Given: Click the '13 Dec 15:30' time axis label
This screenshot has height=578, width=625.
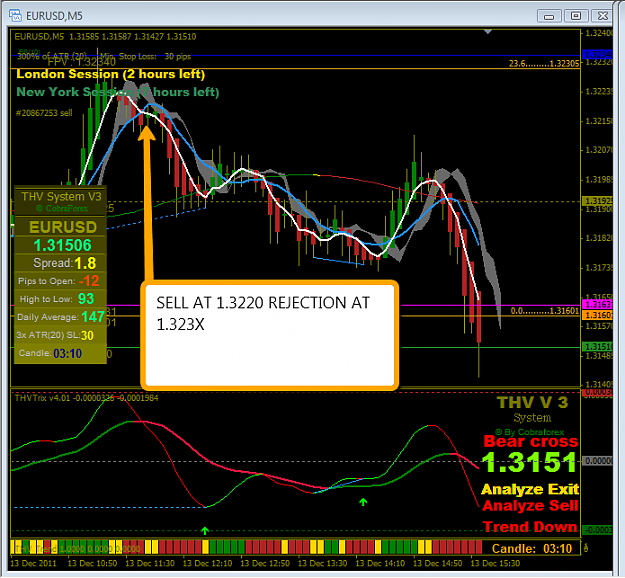Looking at the screenshot, I should click(495, 563).
